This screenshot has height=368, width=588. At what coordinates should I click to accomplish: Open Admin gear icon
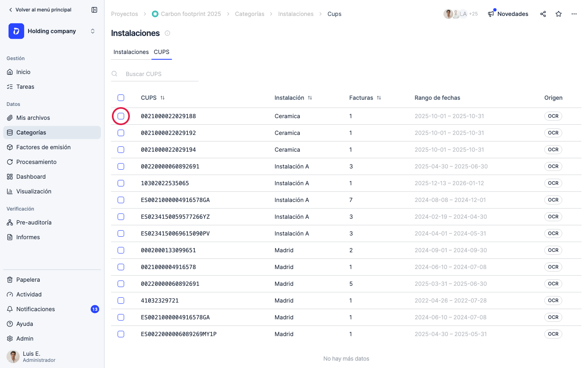click(x=10, y=339)
